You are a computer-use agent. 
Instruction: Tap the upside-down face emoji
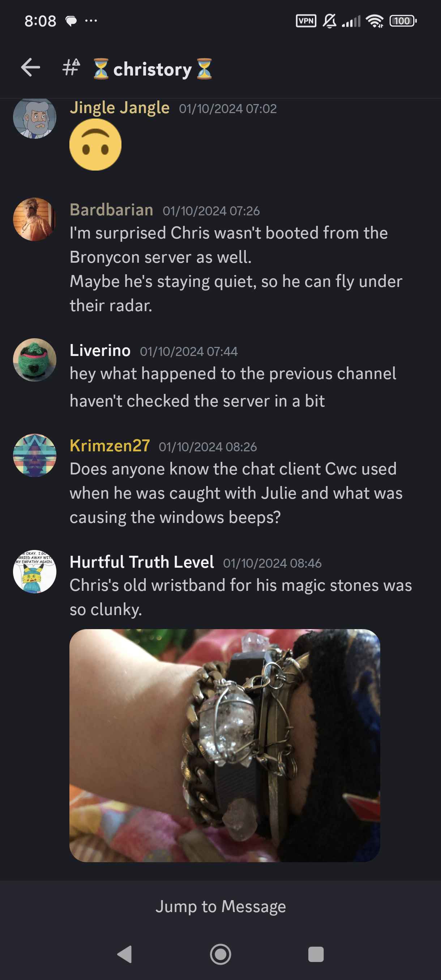(95, 145)
